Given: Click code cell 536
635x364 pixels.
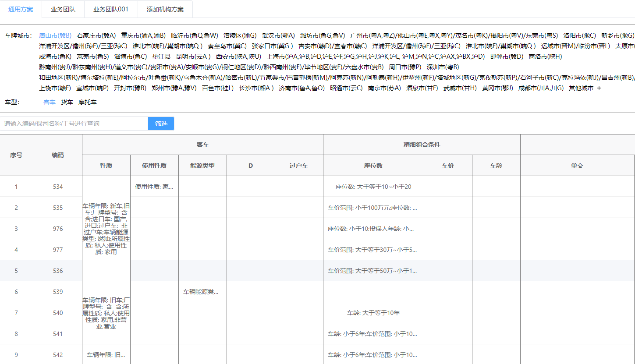Looking at the screenshot, I should point(58,271).
